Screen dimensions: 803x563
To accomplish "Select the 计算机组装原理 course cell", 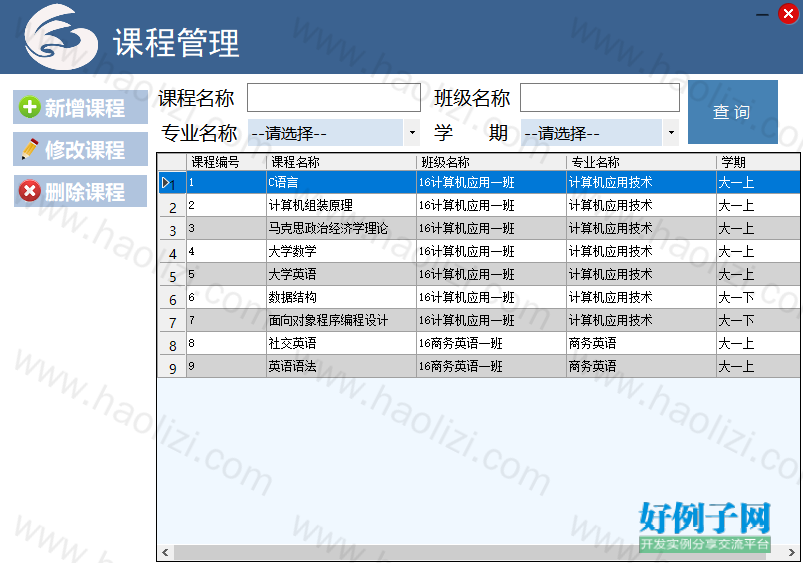I will (342, 205).
